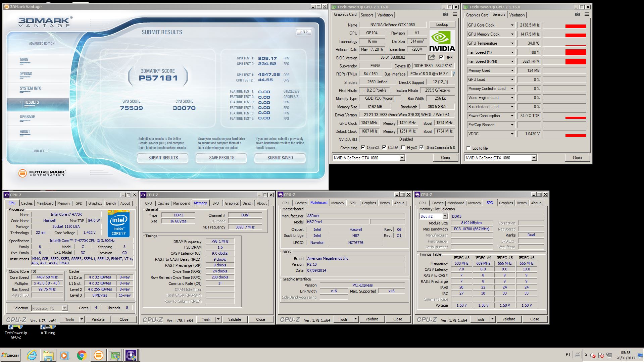Viewport: 644px width, 362px height.
Task: Click SUBMIT SAVED button
Action: coord(280,158)
